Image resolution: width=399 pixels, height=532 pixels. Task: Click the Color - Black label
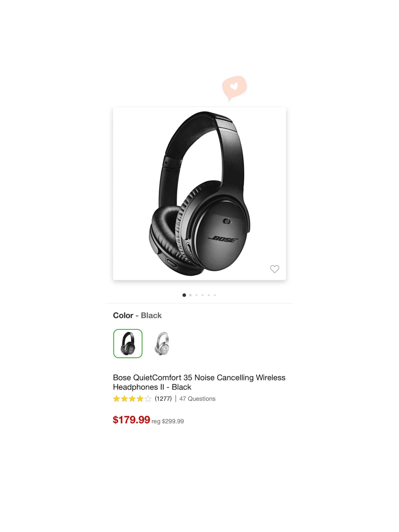(x=137, y=315)
